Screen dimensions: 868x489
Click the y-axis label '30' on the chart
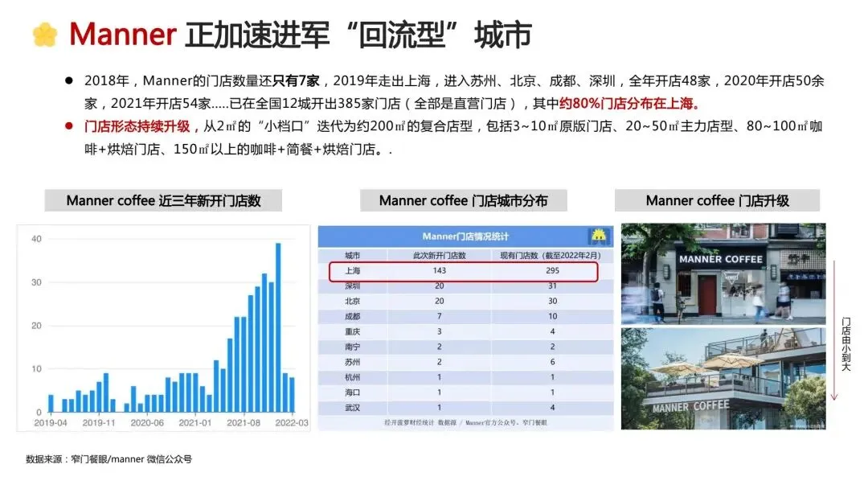pos(36,282)
